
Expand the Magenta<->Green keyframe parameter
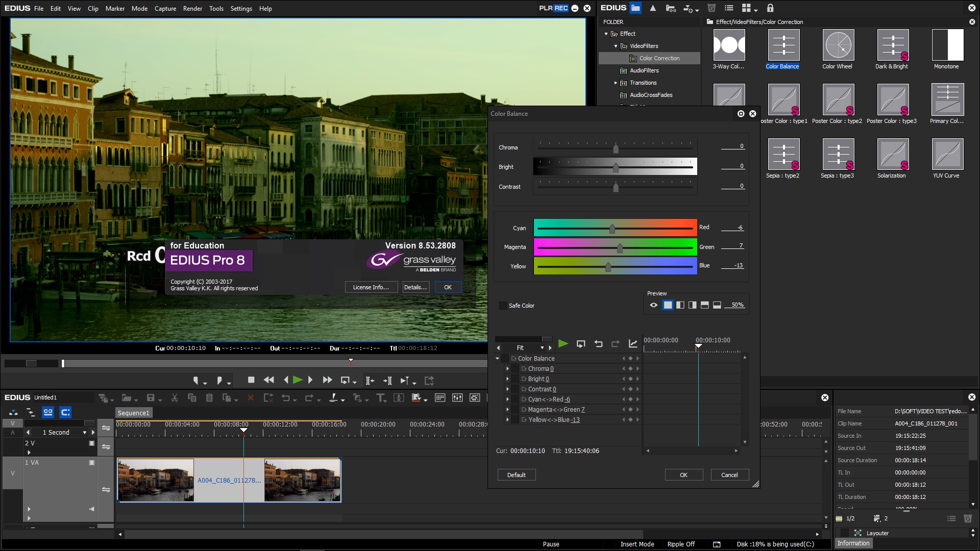click(507, 410)
